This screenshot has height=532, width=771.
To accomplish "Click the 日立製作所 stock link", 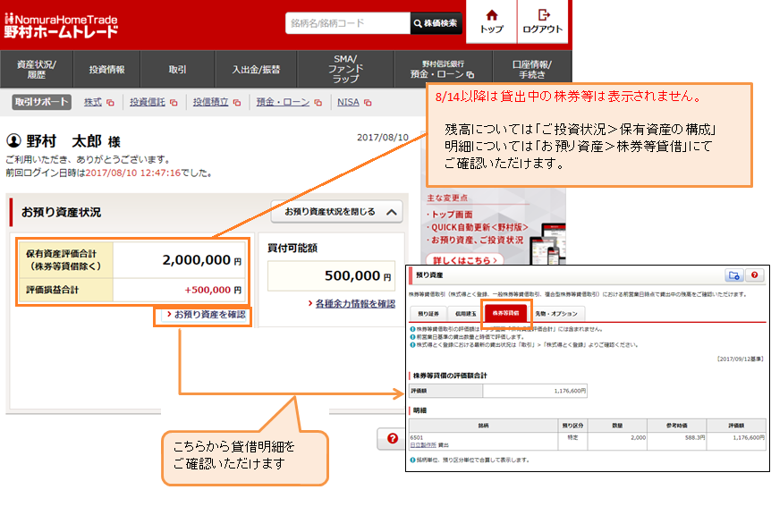I will pyautogui.click(x=423, y=445).
